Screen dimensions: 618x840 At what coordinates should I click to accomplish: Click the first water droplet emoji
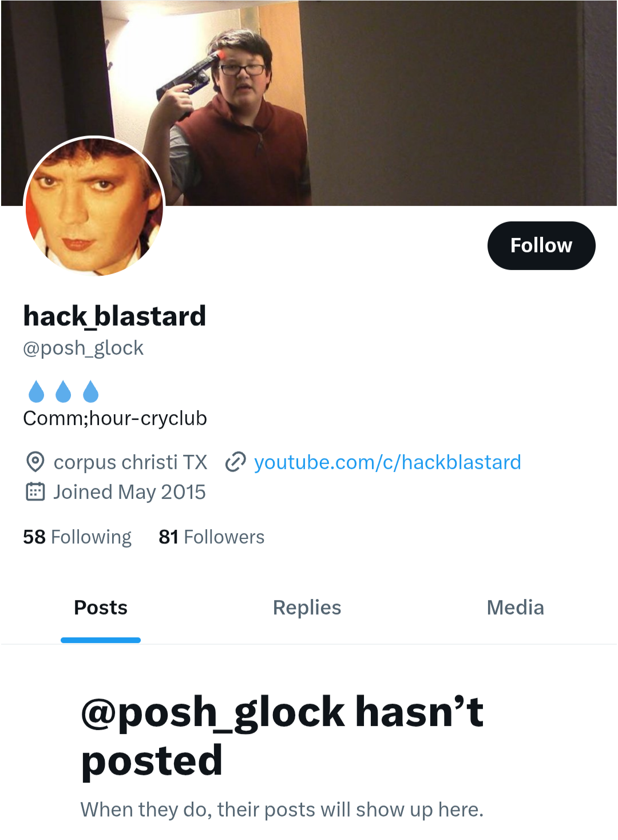(36, 391)
